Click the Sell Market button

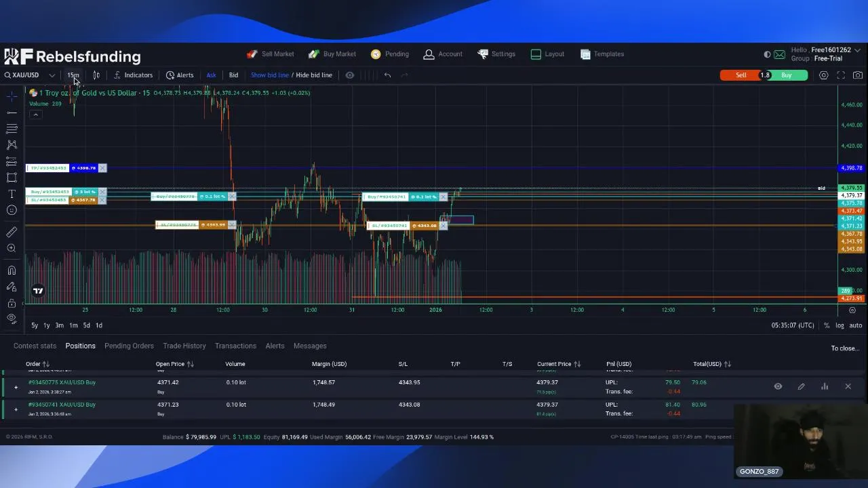270,54
